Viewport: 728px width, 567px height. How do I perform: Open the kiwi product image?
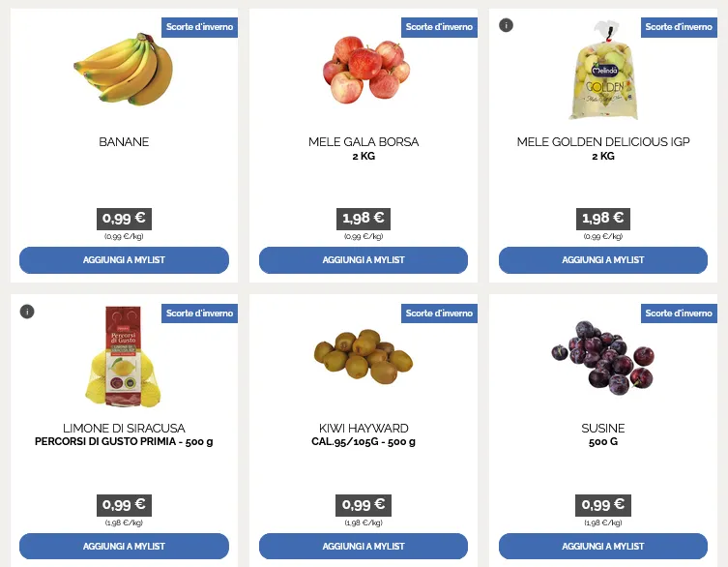364,354
